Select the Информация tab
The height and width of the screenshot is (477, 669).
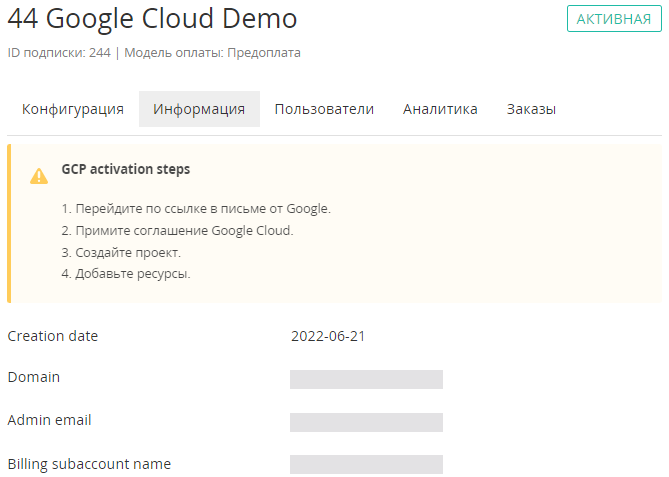pos(199,109)
